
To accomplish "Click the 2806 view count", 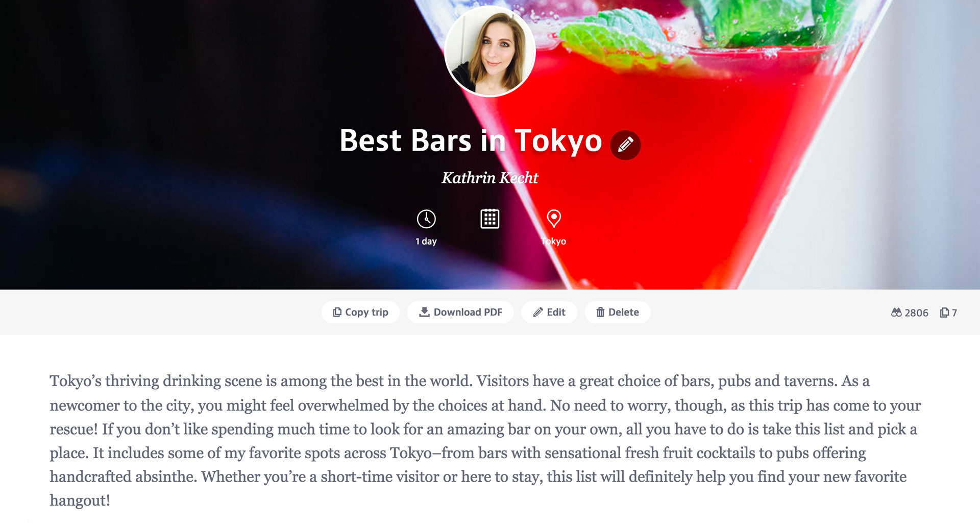I will click(916, 313).
